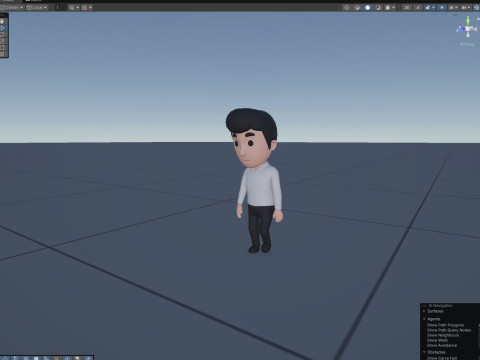Click the Show Path Polygons option

tap(446, 325)
